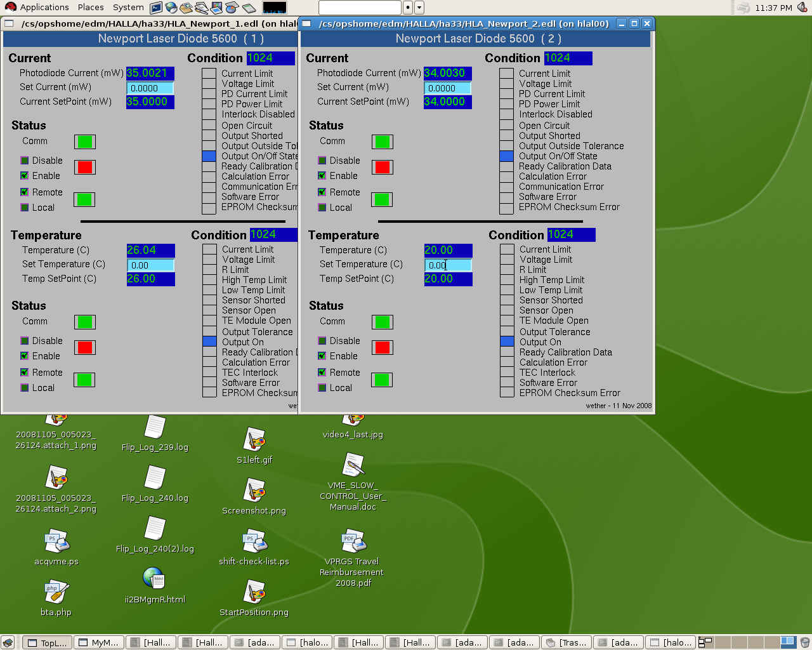Open the system monitor graph applet
This screenshot has height=650, width=812.
tap(275, 8)
